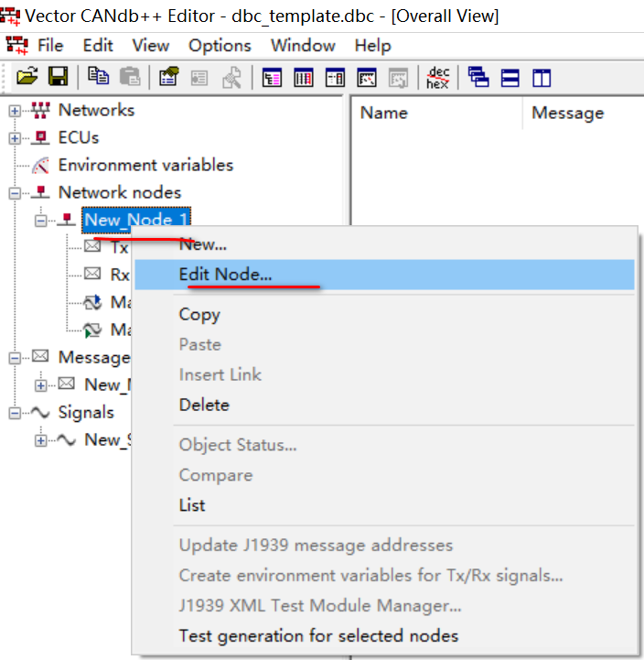Click the Signals wave icon

tap(41, 413)
